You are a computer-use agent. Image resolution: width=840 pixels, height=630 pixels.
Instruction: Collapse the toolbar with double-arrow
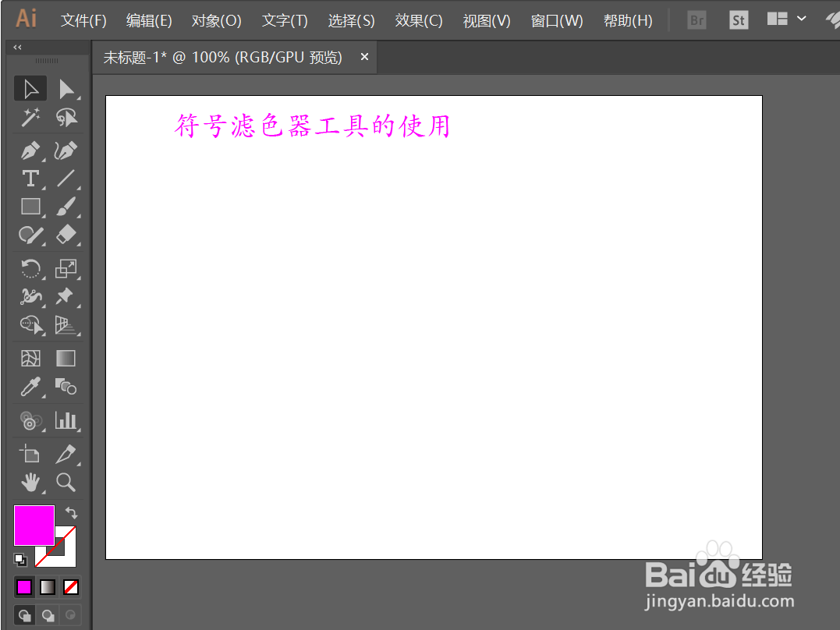tap(18, 47)
